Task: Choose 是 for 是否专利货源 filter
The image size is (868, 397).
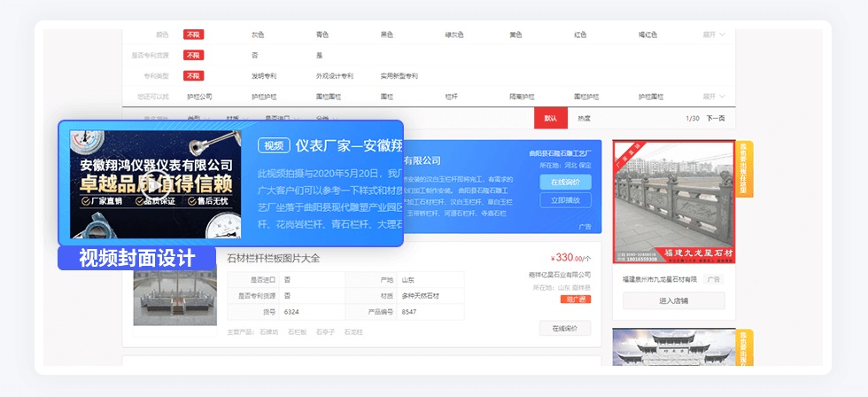Action: (319, 55)
